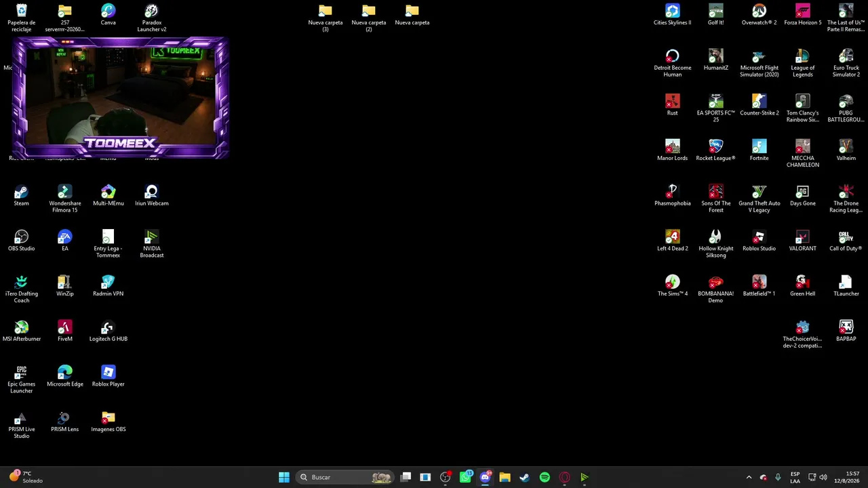Select the NVIDIA Broadcast shortcut
Image resolution: width=868 pixels, height=488 pixels.
pyautogui.click(x=152, y=244)
